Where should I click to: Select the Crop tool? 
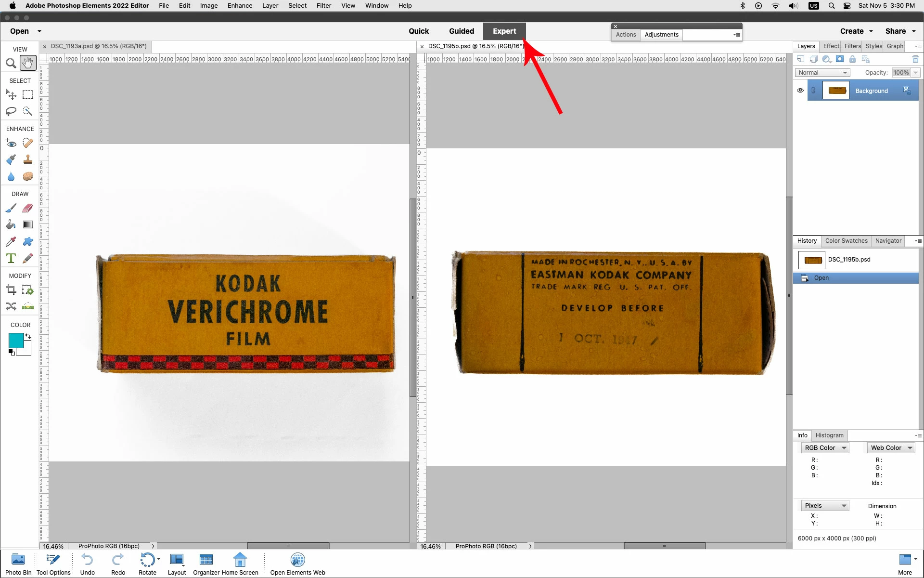pos(11,289)
